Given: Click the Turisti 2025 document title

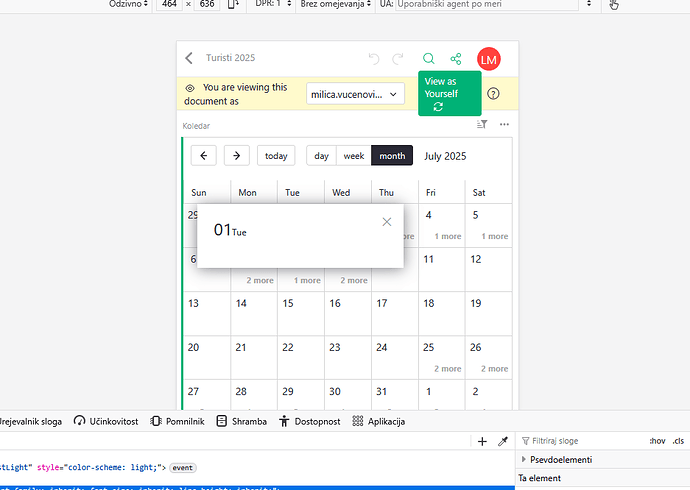Looking at the screenshot, I should click(x=231, y=58).
